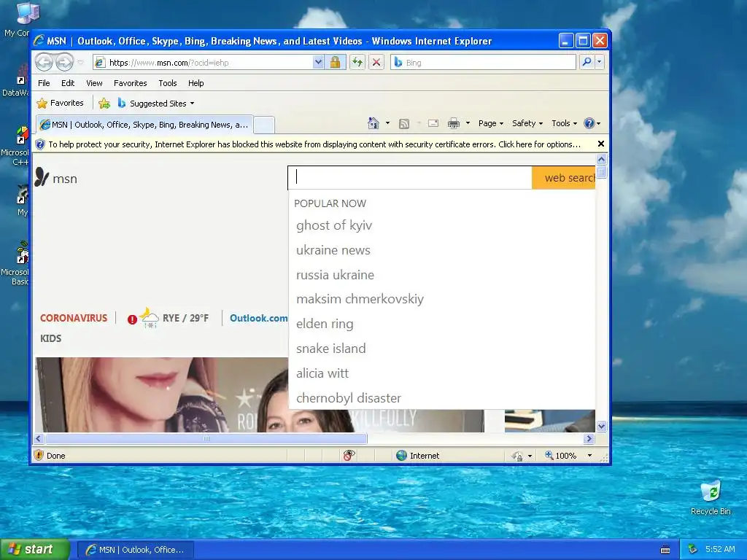747x560 pixels.
Task: Expand the Home button dropdown arrow
Action: (x=387, y=123)
